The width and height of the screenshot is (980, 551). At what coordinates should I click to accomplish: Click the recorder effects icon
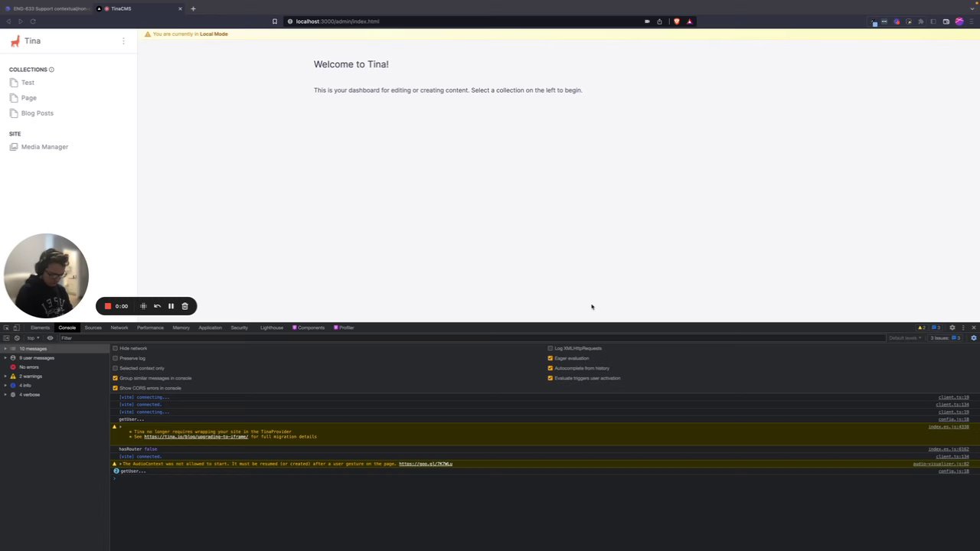143,306
